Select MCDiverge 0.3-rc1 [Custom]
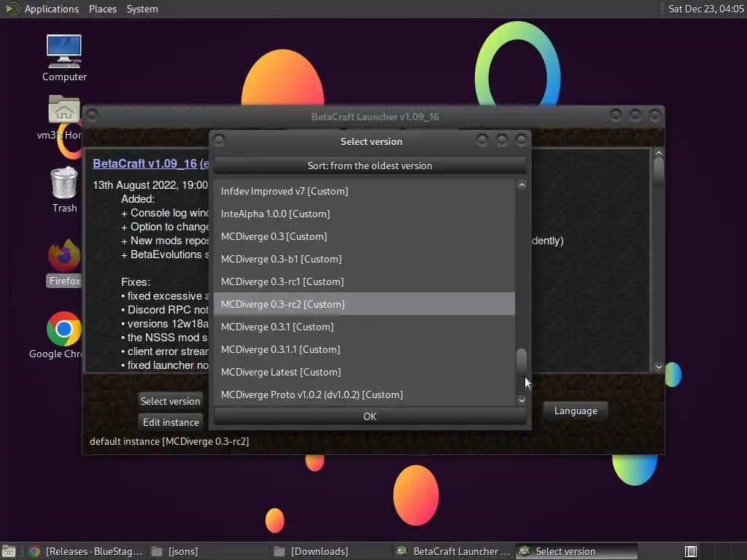The width and height of the screenshot is (747, 560). tap(364, 281)
